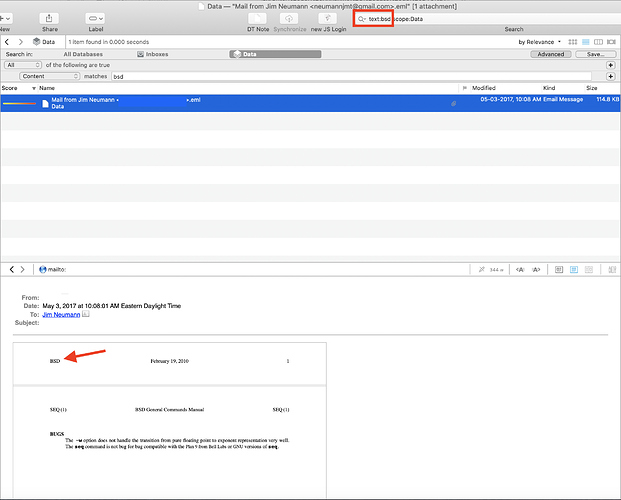Sort results by Modified column
This screenshot has width=621, height=500.
click(x=484, y=88)
